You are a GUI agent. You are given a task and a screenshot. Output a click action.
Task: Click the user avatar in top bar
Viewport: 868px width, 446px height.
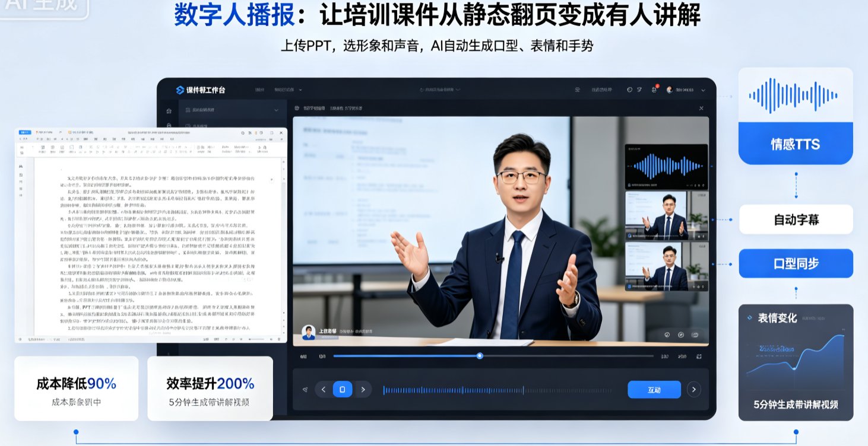point(670,90)
